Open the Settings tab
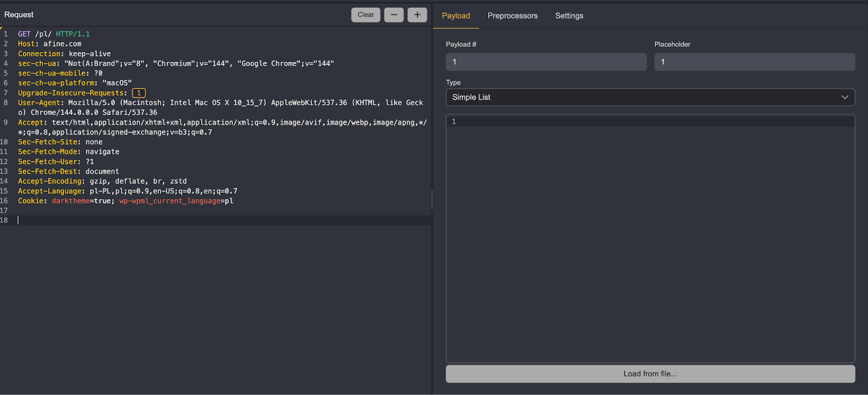 pos(569,16)
